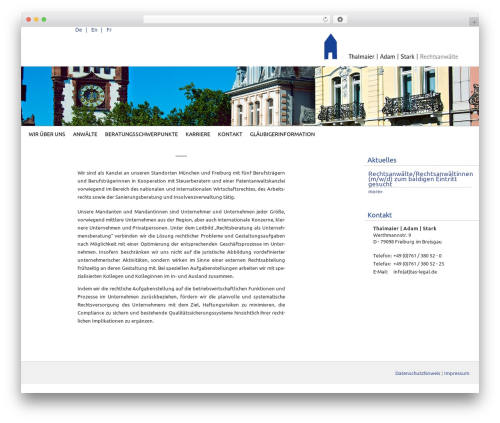Click the header banner city photo
Image resolution: width=500 pixels, height=423 pixels.
point(250,96)
